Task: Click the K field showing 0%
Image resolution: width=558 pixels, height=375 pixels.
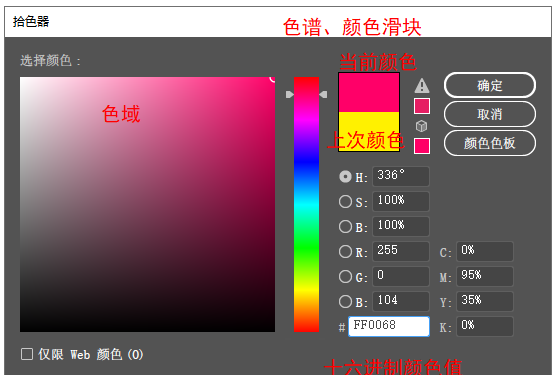Action: pos(485,326)
